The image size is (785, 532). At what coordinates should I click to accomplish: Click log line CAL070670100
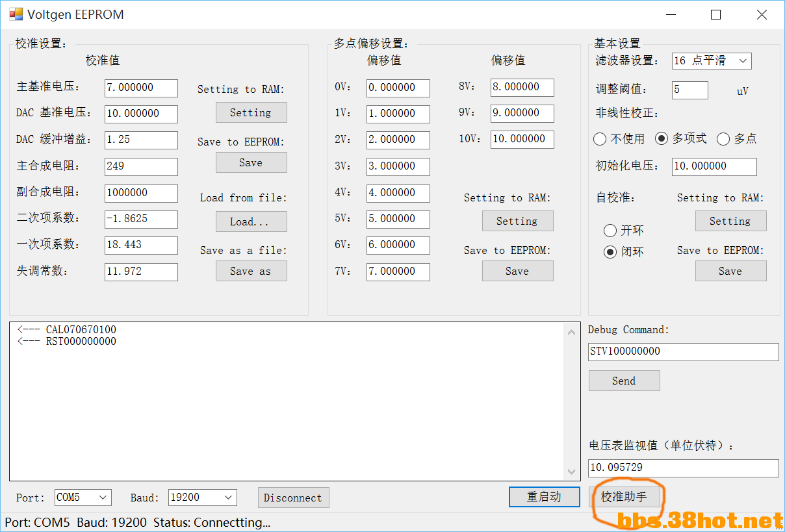point(67,330)
